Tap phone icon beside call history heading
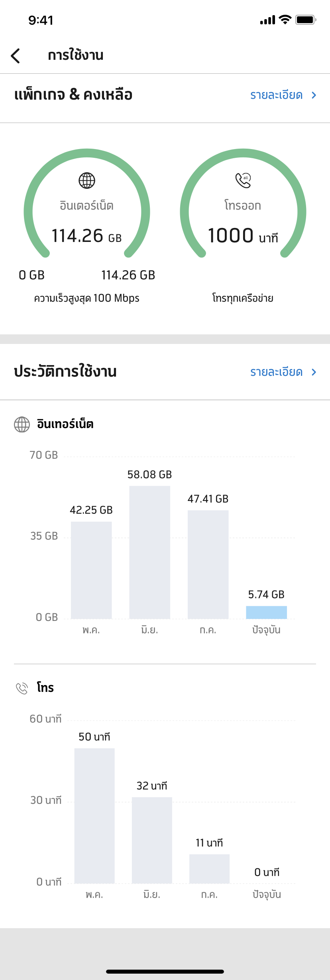 coord(22,688)
